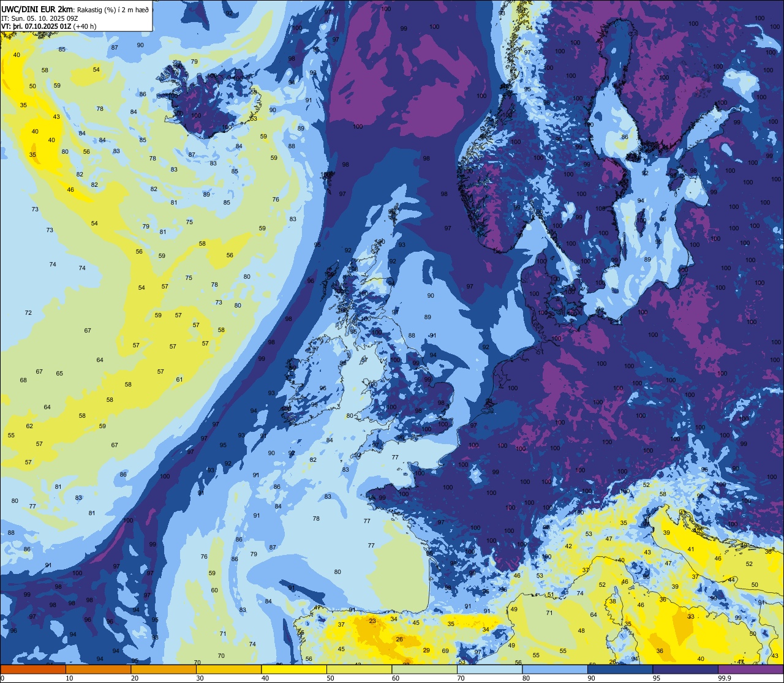784x683 pixels.
Task: Click the legend tick label 90
Action: 591,678
